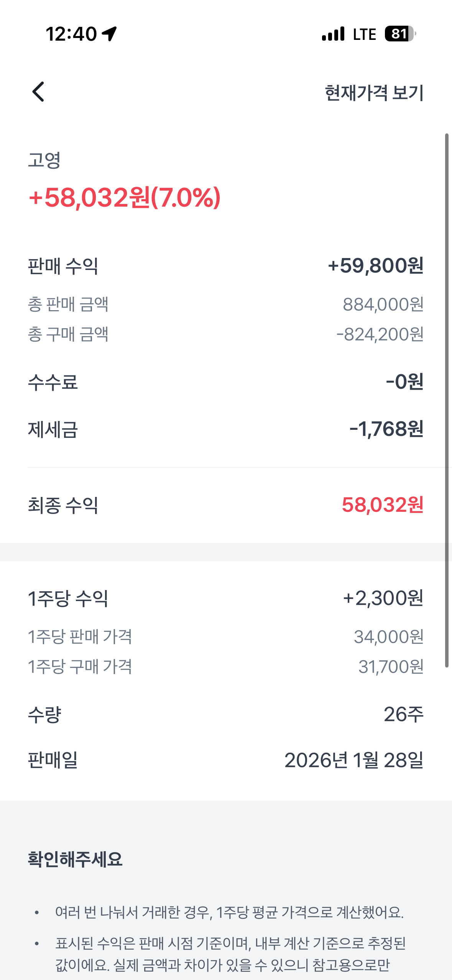
Task: Tap the 12:40 clock in status bar
Action: tap(71, 34)
